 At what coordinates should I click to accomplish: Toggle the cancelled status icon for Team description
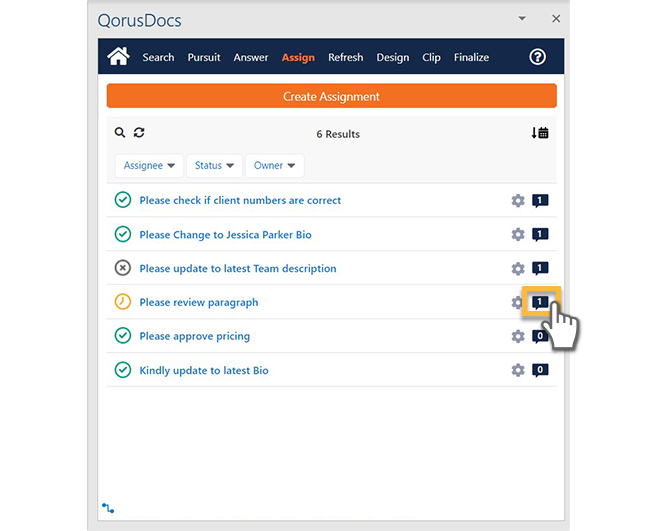pyautogui.click(x=123, y=268)
